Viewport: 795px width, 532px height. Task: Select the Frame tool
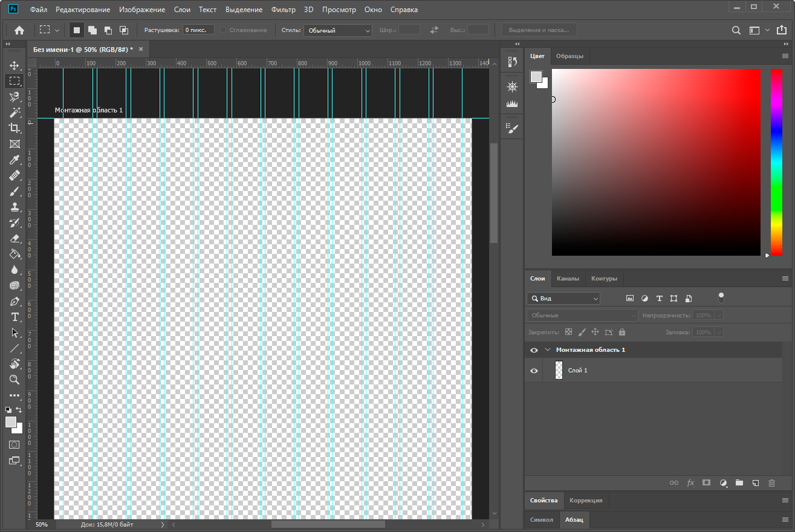pos(15,144)
